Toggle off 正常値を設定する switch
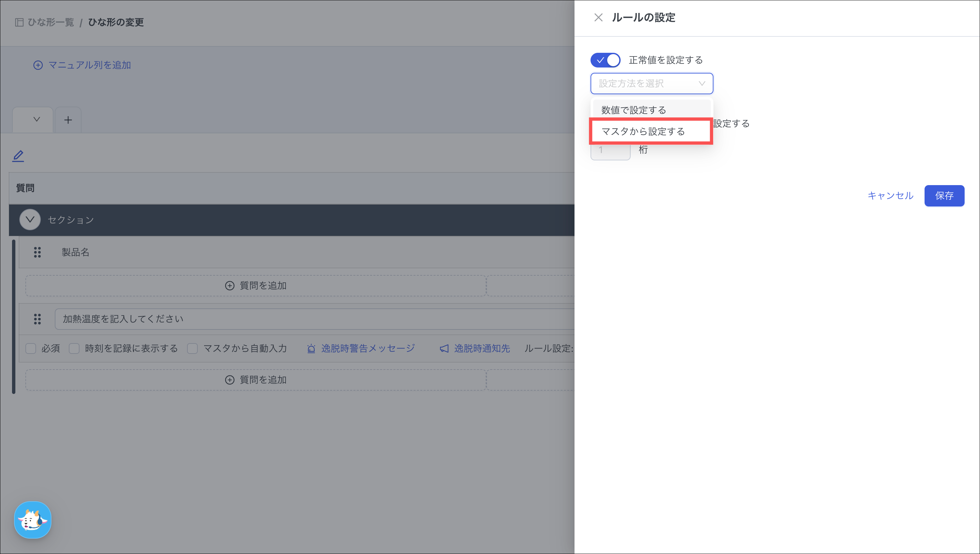 605,60
